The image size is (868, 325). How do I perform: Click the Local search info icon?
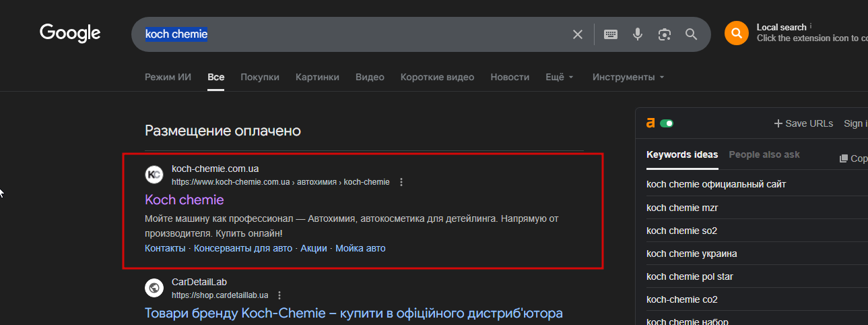(811, 26)
